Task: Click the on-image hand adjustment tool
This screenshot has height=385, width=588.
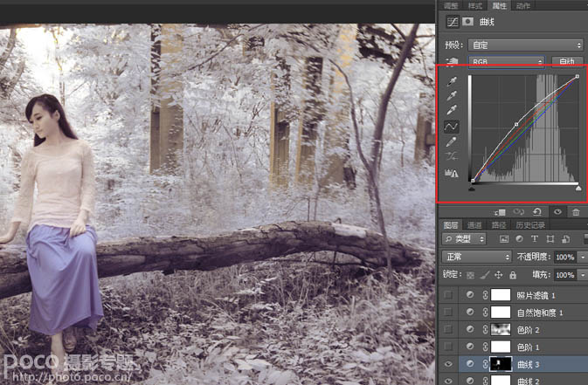Action: (452, 62)
